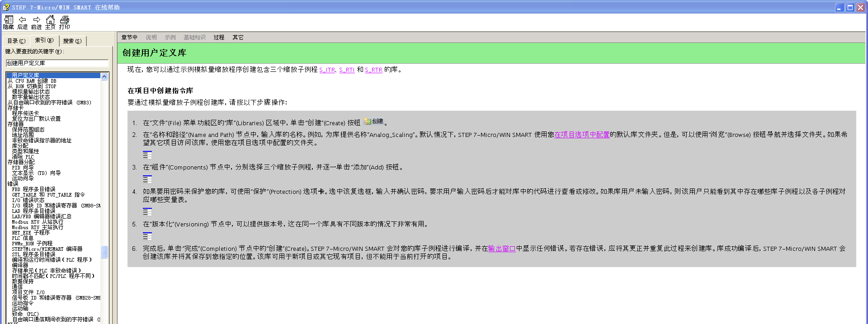This screenshot has height=324, width=868.
Task: Follow the 输出窗口 (Output window) link
Action: click(502, 249)
